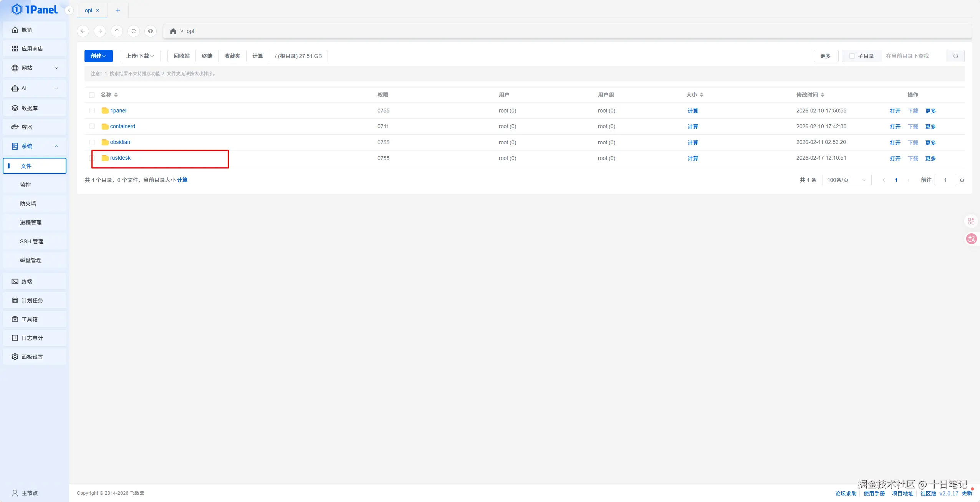The height and width of the screenshot is (502, 980).
Task: Expand the 上传/下载 dropdown
Action: 140,56
